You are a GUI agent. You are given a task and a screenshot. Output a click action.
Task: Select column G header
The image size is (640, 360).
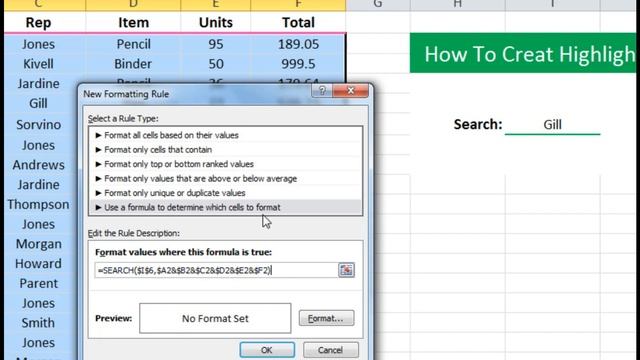pyautogui.click(x=378, y=5)
